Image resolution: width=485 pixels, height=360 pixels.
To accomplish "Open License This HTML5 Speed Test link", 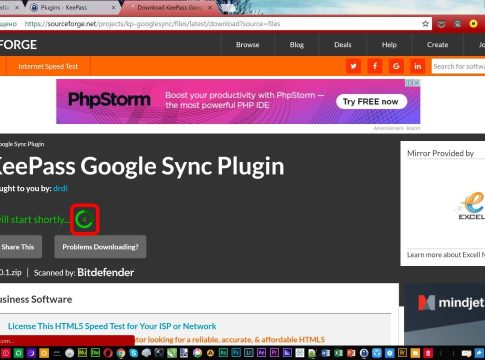I will click(x=112, y=326).
